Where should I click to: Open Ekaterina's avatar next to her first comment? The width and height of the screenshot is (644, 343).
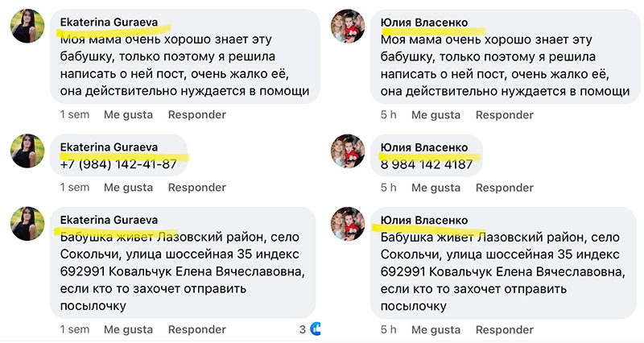click(x=27, y=27)
